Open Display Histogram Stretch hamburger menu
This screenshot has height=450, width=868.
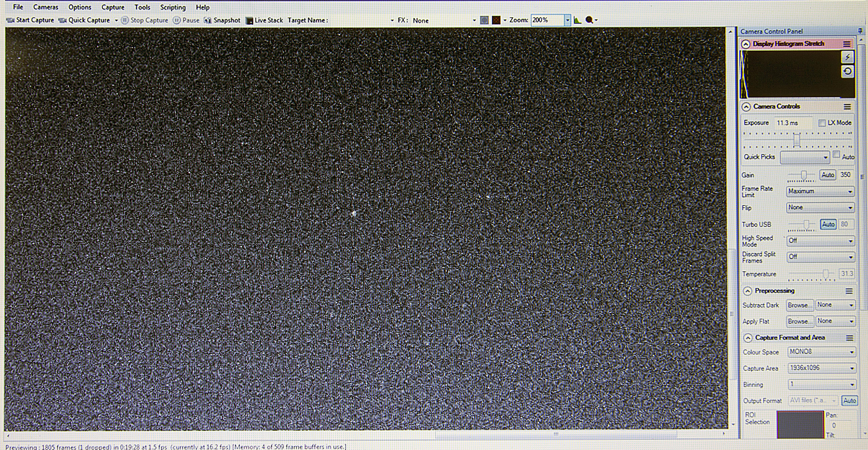tap(847, 44)
